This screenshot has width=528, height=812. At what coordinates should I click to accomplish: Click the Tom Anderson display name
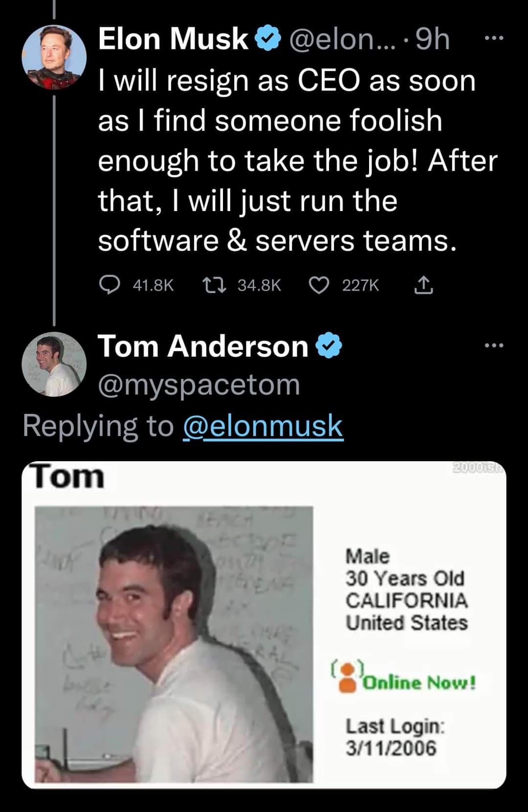[x=203, y=346]
